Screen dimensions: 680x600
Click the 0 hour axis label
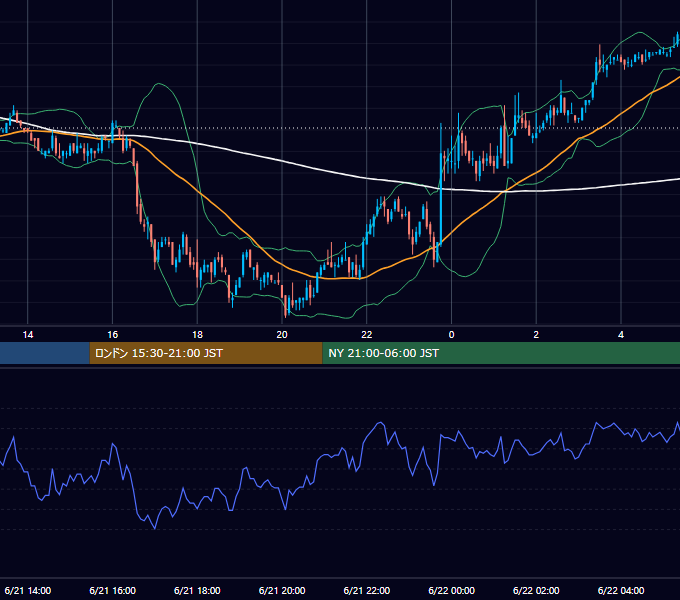[451, 335]
